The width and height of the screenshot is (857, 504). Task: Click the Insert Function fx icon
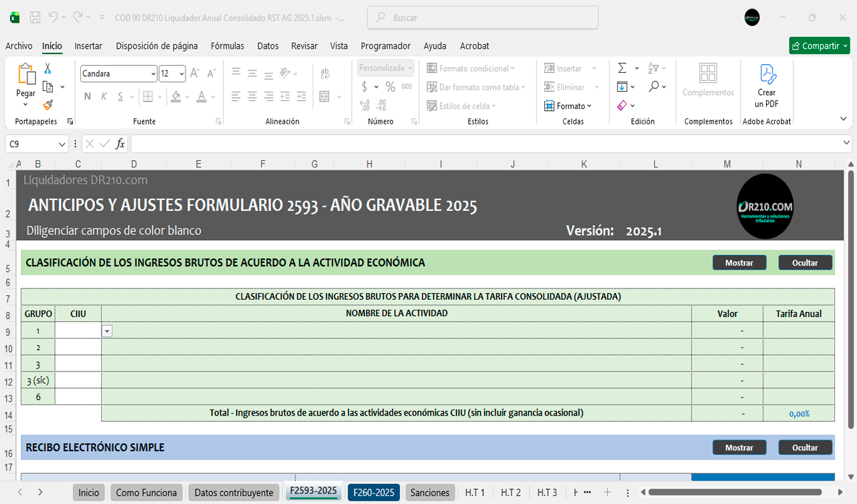tap(121, 144)
